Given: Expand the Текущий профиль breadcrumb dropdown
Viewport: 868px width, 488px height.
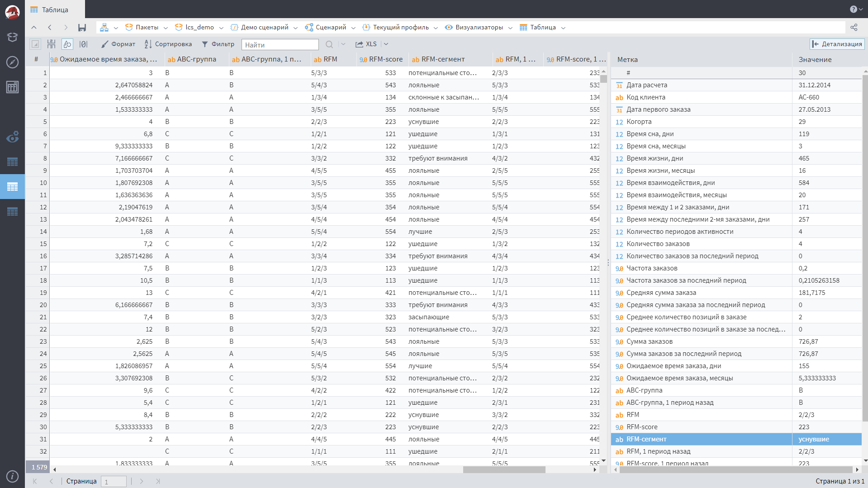Looking at the screenshot, I should point(436,28).
